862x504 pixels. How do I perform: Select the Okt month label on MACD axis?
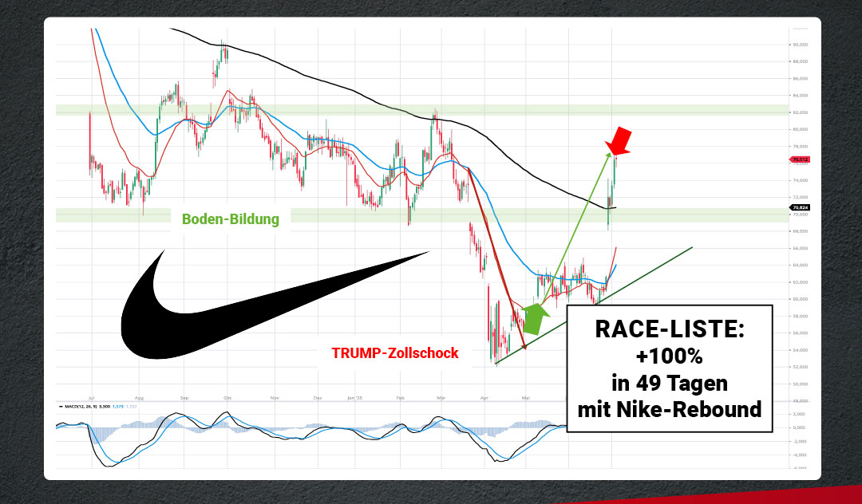[227, 396]
